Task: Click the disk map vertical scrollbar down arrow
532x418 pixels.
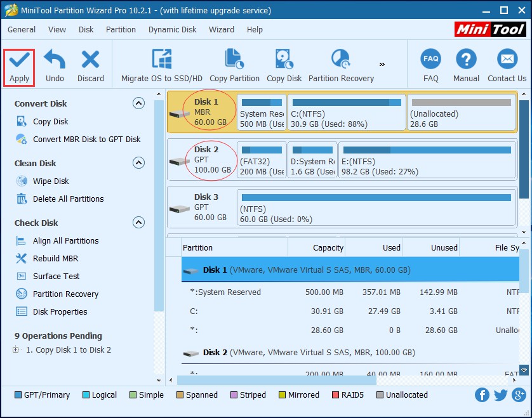Action: 524,232
